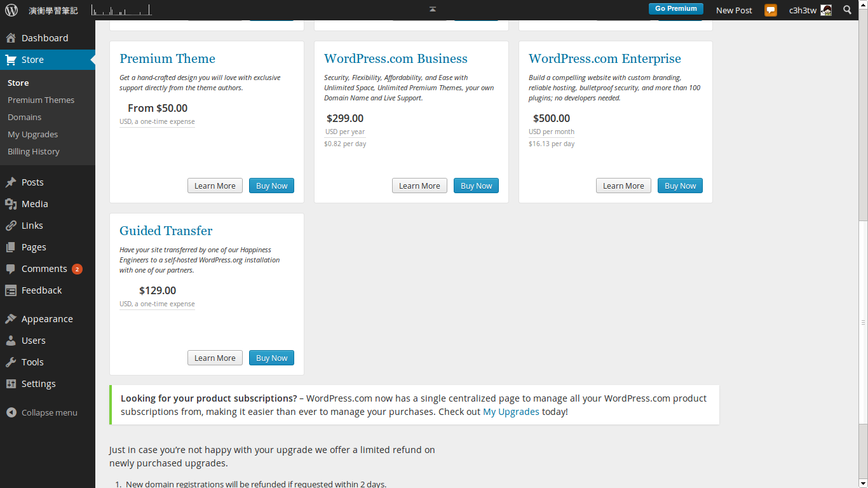
Task: Click the Go Premium button
Action: (x=676, y=9)
